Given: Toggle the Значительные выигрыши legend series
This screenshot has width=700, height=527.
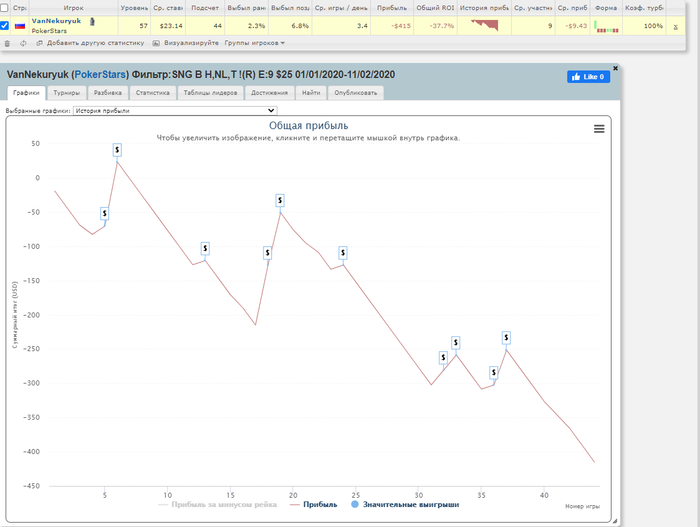Looking at the screenshot, I should (405, 505).
